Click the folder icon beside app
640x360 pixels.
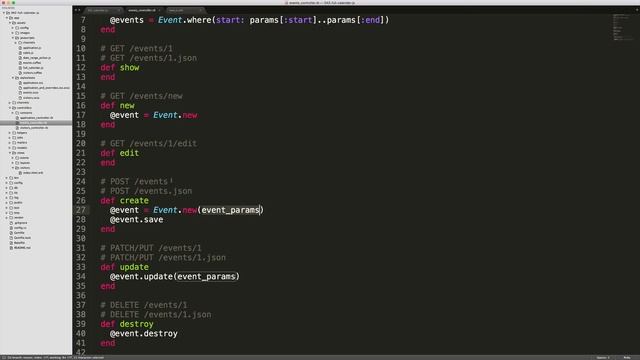coord(11,18)
